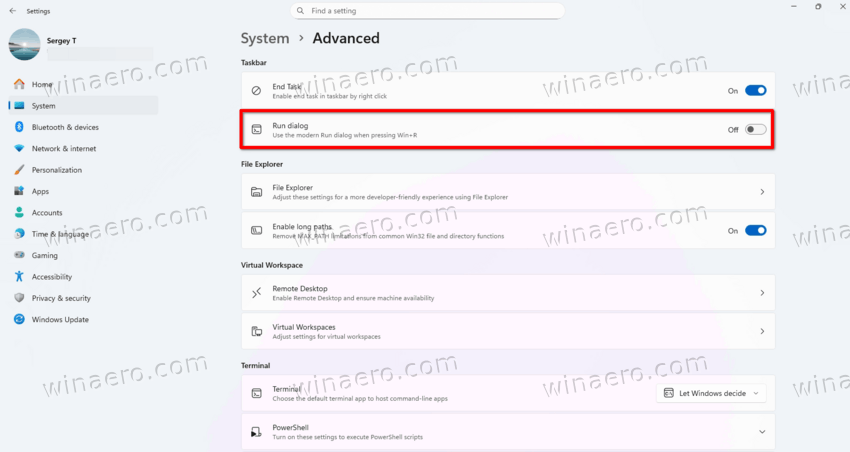Click Time & language label
Viewport: 850px width, 452px height.
click(x=60, y=234)
